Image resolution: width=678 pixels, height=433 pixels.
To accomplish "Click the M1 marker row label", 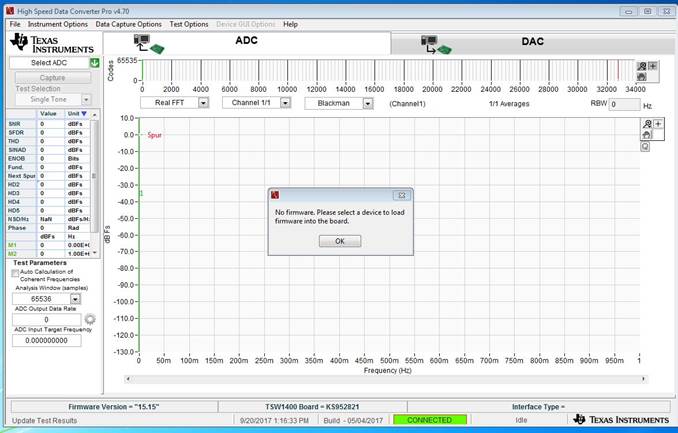I will (12, 245).
